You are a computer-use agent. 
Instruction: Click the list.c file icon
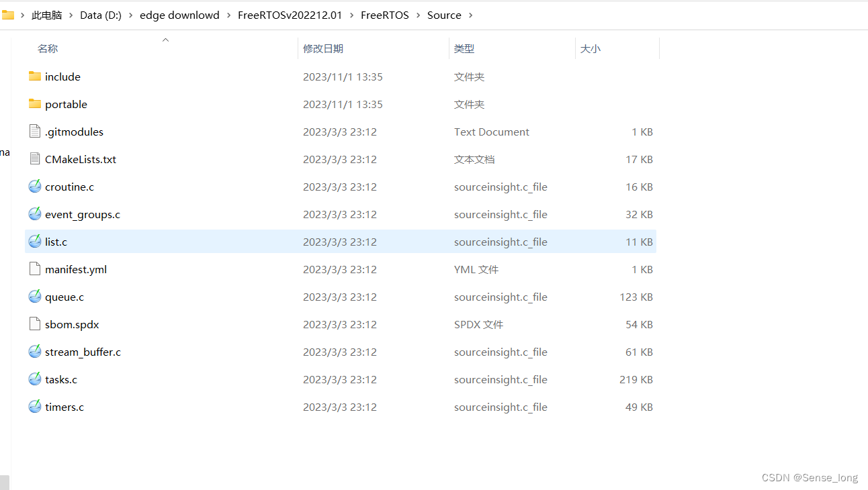(x=35, y=241)
